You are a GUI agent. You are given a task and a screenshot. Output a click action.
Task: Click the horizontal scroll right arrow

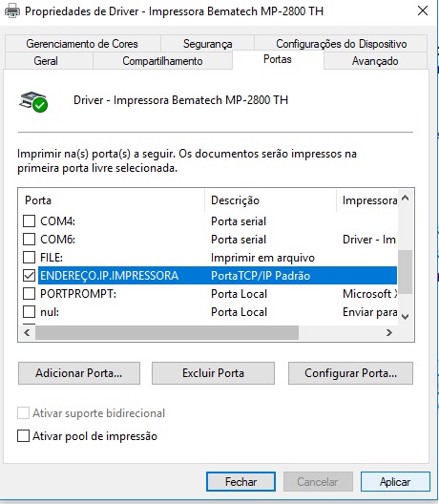tap(388, 332)
